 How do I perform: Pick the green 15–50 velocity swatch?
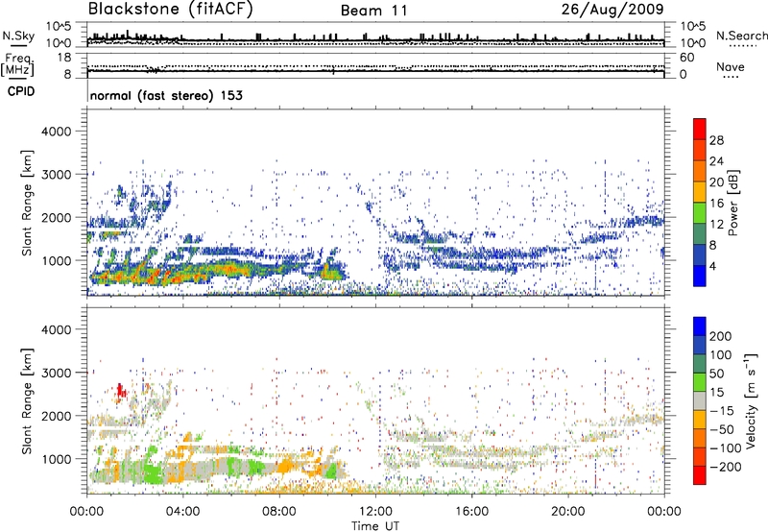(700, 382)
